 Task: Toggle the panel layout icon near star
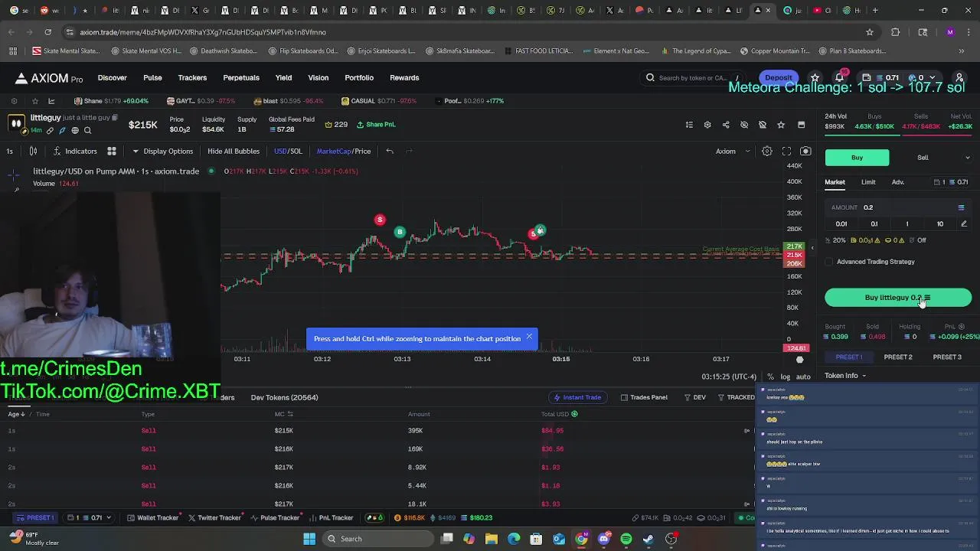point(801,125)
